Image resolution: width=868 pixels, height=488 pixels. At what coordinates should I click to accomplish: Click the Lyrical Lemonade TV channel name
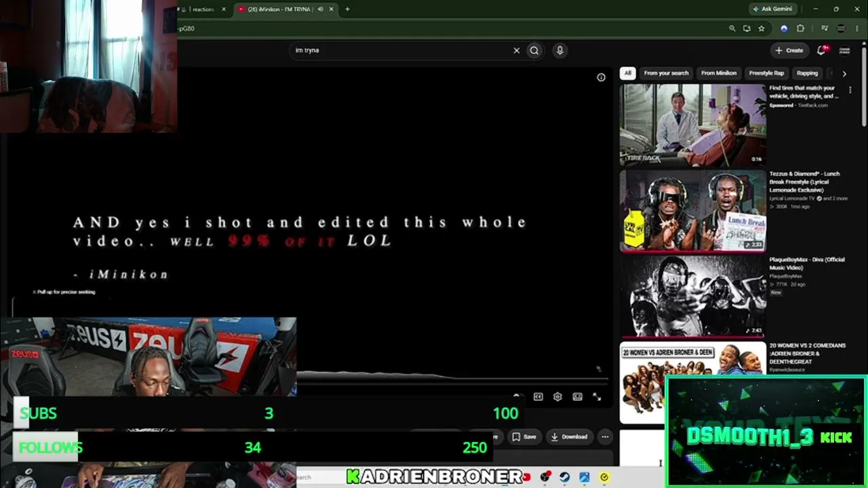(x=792, y=199)
